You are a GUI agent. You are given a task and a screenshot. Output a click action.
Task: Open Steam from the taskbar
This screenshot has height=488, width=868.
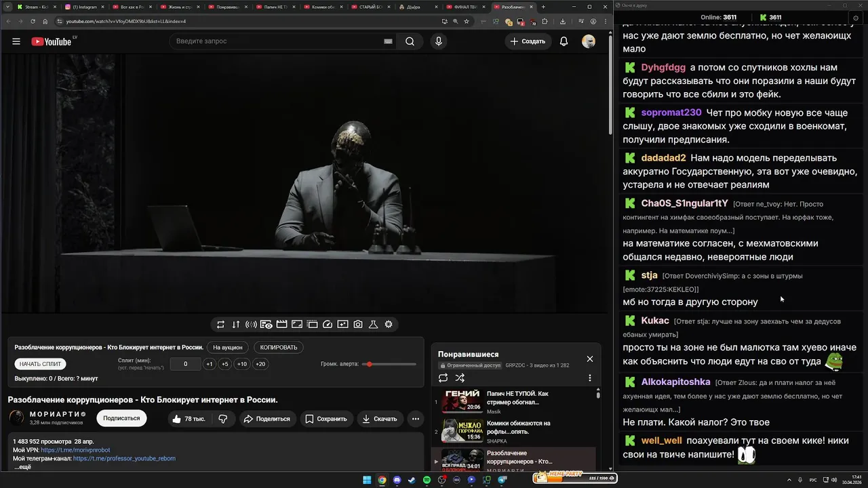click(412, 480)
